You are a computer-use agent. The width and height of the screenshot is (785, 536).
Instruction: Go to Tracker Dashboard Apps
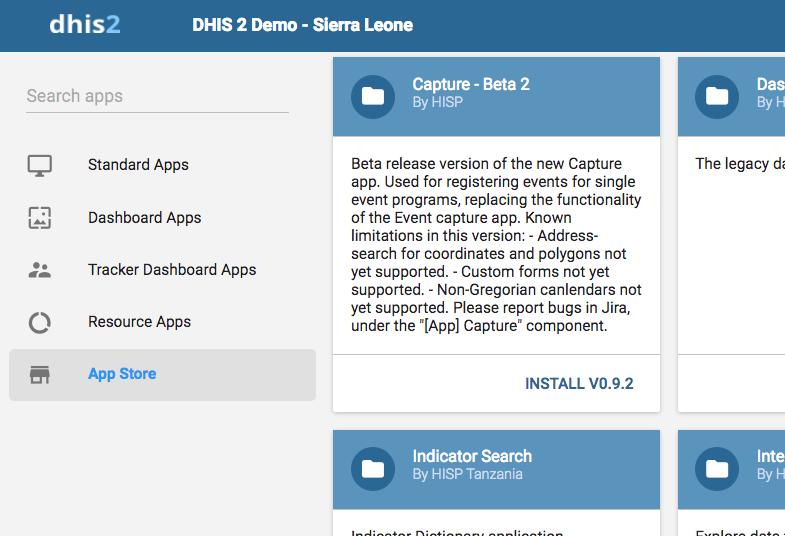[172, 270]
